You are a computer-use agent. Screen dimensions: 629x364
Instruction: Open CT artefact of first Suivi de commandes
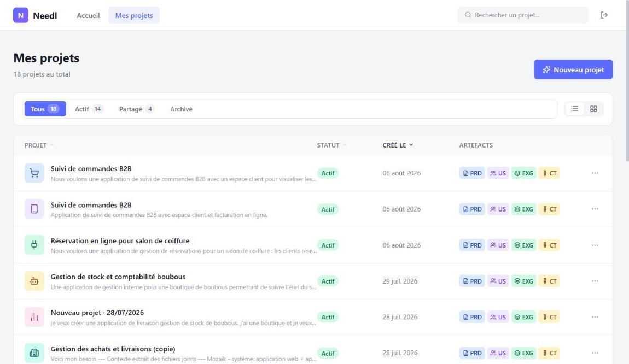(x=549, y=173)
